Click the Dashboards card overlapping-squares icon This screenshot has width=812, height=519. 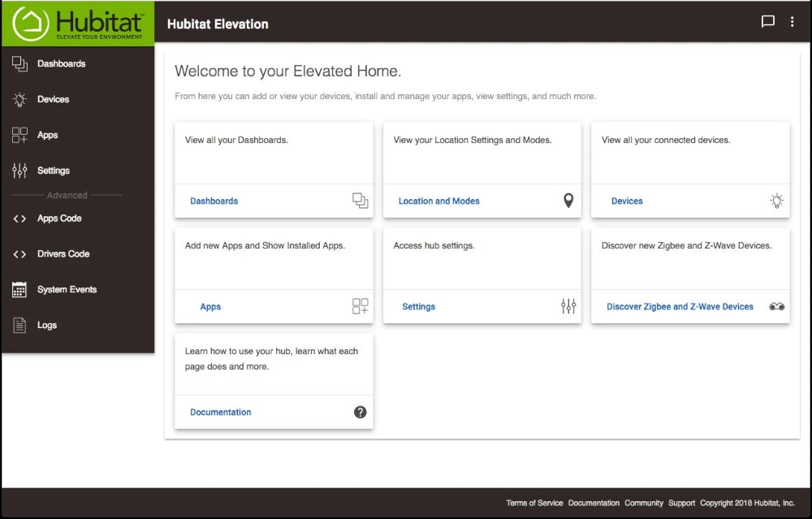361,201
